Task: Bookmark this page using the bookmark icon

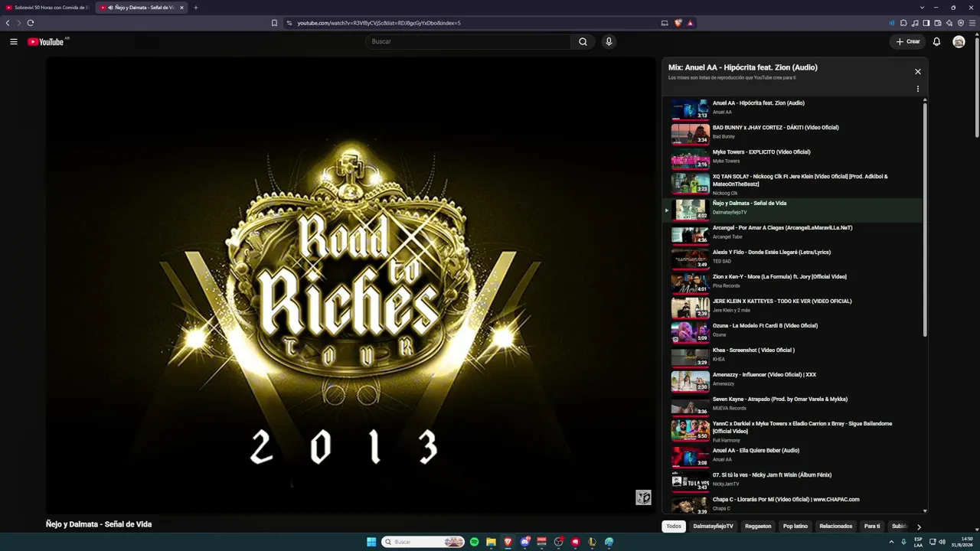Action: (274, 23)
